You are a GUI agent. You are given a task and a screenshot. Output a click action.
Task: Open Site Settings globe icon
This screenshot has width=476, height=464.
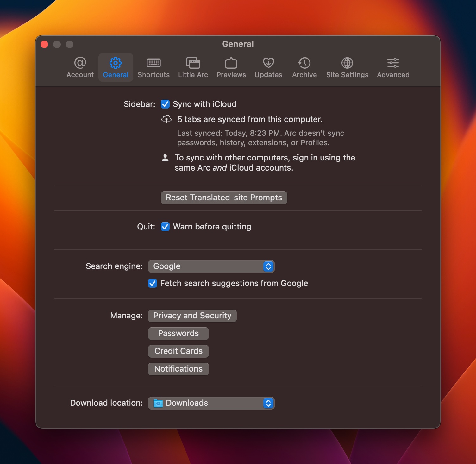pyautogui.click(x=347, y=63)
